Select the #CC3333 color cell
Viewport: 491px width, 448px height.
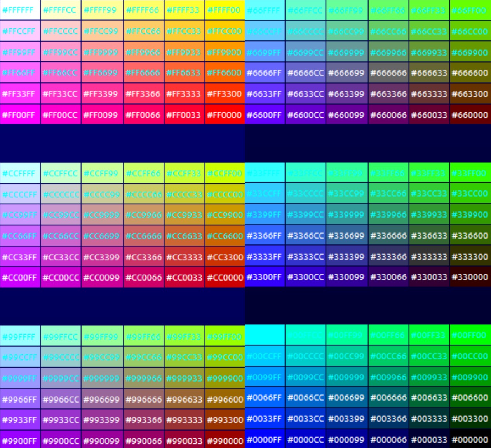(184, 257)
